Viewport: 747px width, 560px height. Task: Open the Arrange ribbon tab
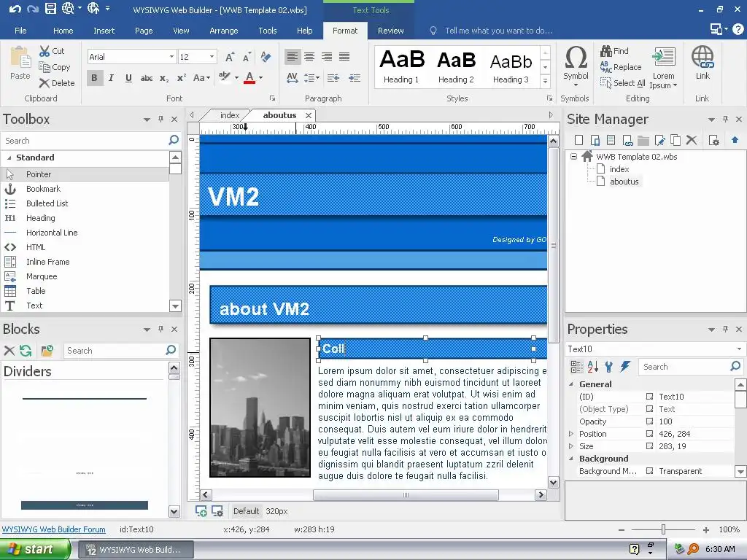click(x=223, y=31)
